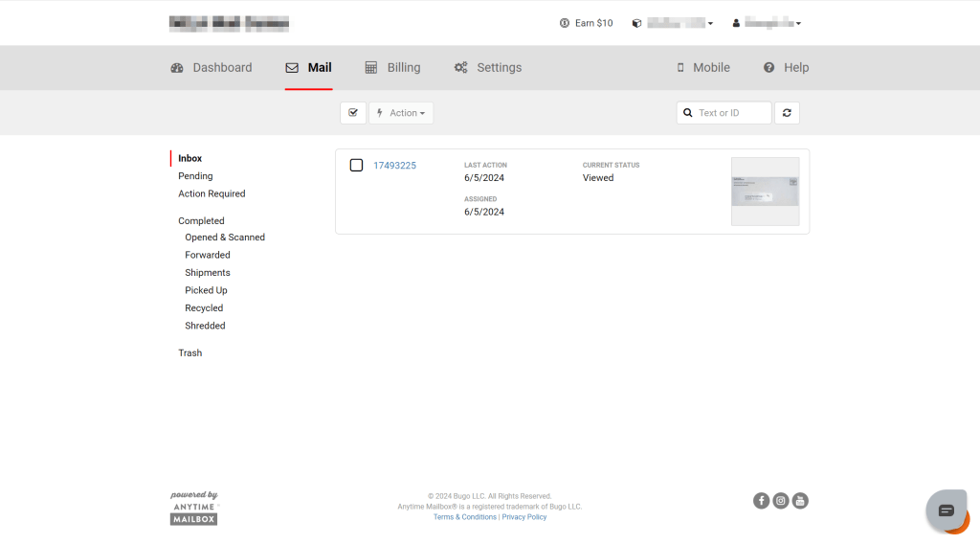Open the Recycled folder
This screenshot has width=980, height=544.
coord(204,307)
